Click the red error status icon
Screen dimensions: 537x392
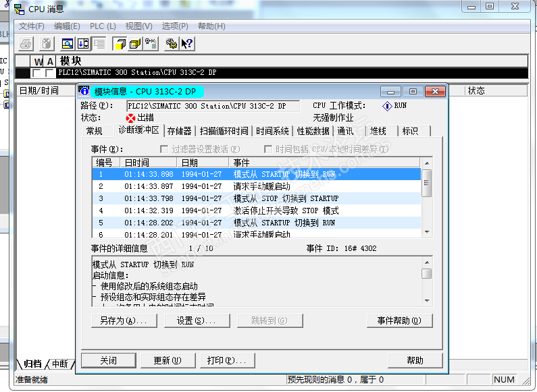130,118
